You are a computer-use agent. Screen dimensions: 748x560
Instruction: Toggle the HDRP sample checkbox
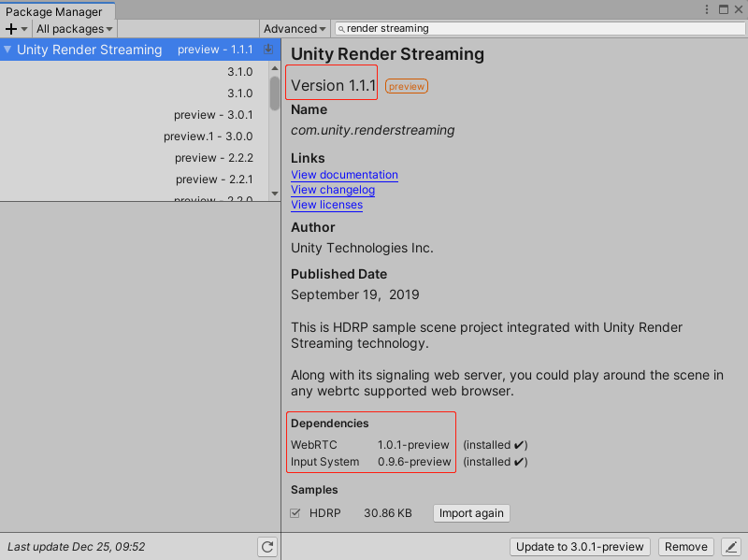coord(295,512)
